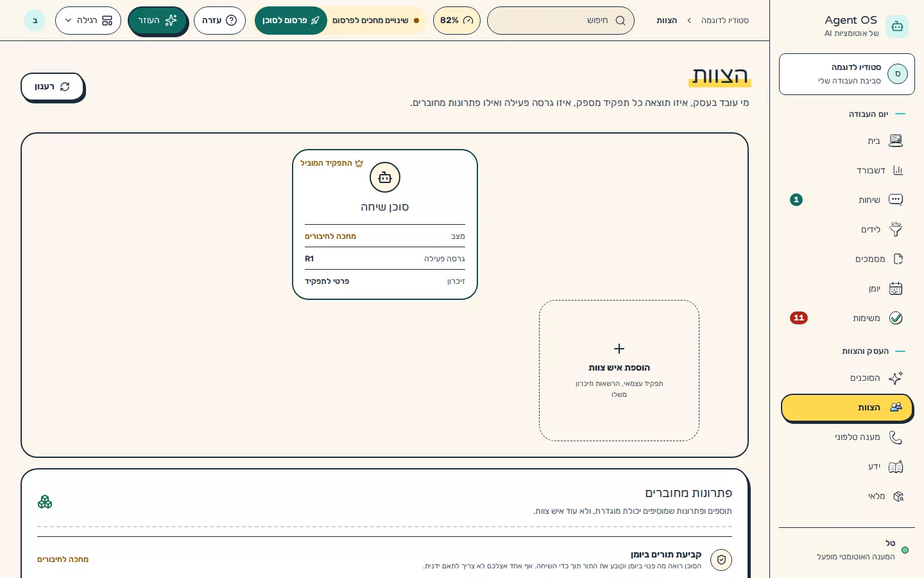Open the סוכן שיחה role card title

coord(385,207)
